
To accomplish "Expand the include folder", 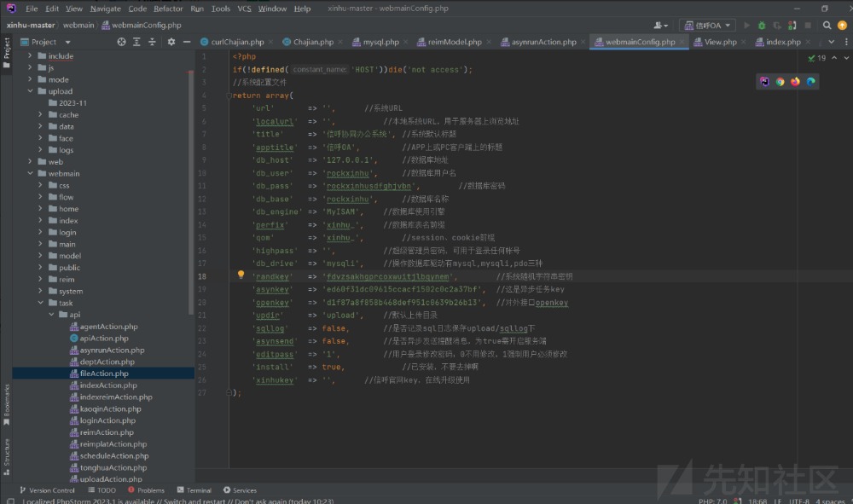I will click(x=30, y=56).
